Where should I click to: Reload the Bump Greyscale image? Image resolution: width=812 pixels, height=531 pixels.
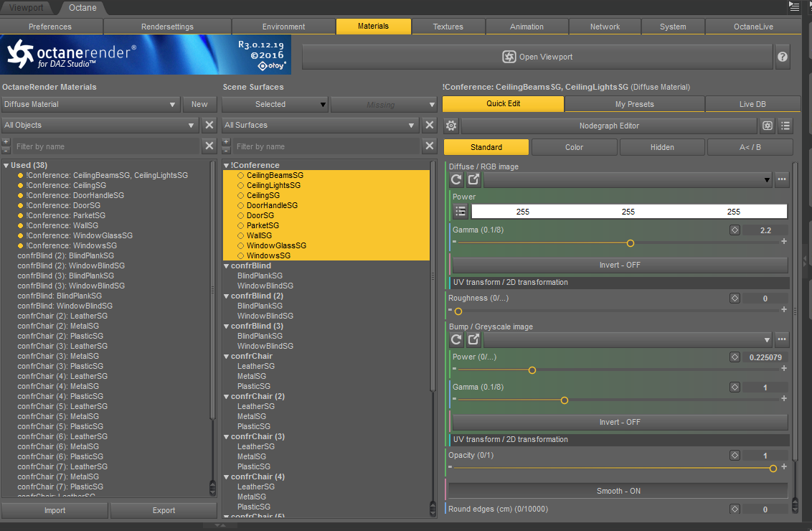[456, 340]
